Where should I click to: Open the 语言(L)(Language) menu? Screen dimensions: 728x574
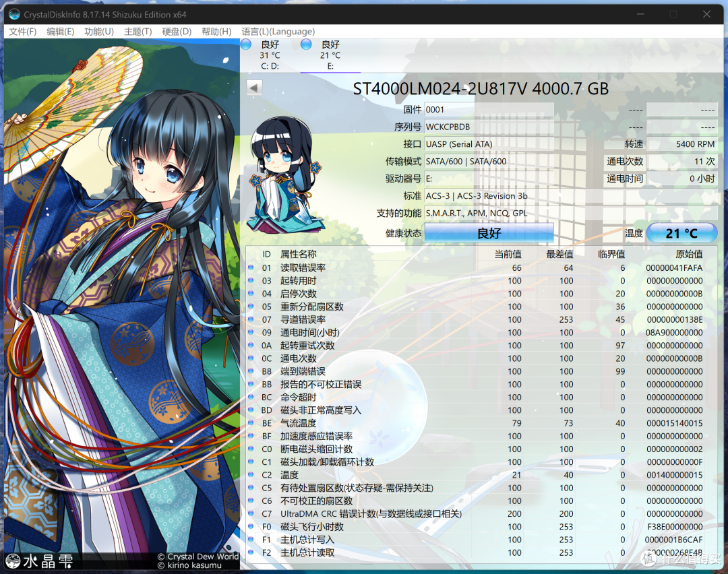(x=278, y=32)
